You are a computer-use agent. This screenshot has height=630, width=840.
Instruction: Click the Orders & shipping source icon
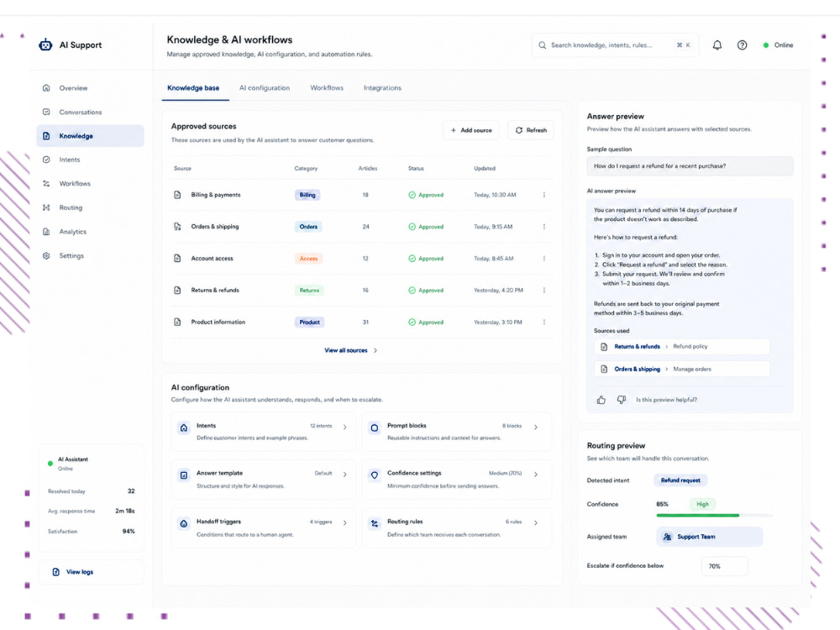click(177, 227)
